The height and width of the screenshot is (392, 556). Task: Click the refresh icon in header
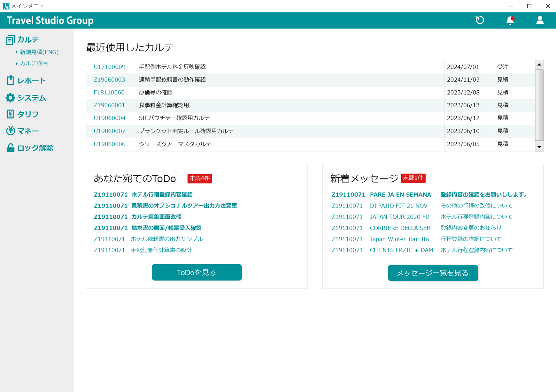480,20
